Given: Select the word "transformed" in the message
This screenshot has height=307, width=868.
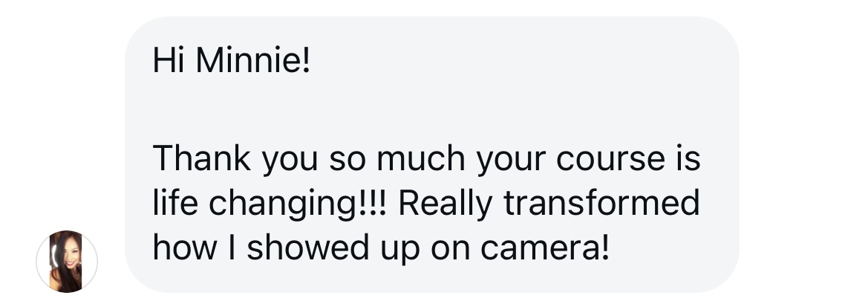Looking at the screenshot, I should pos(601,203).
